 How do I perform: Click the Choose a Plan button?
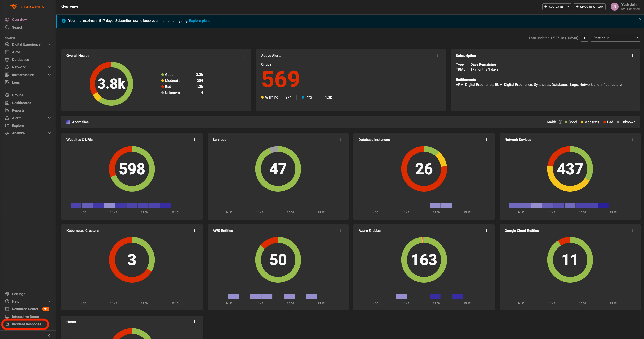pyautogui.click(x=590, y=7)
